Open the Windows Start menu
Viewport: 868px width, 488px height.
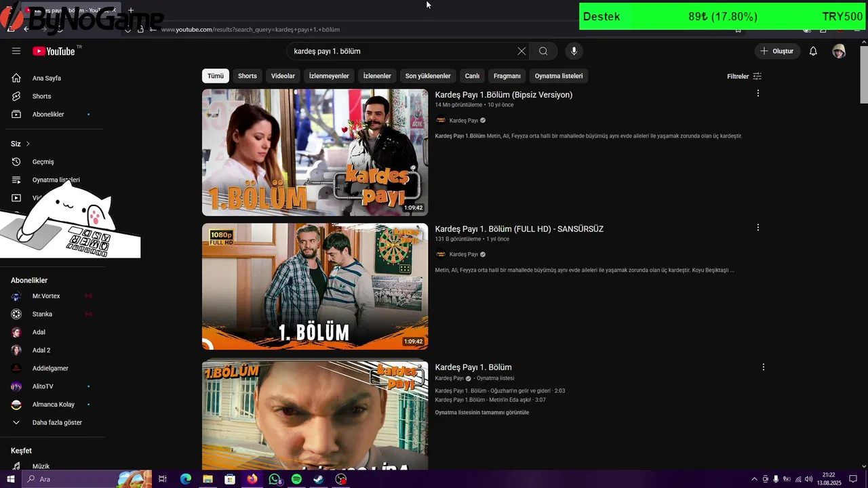[10, 479]
